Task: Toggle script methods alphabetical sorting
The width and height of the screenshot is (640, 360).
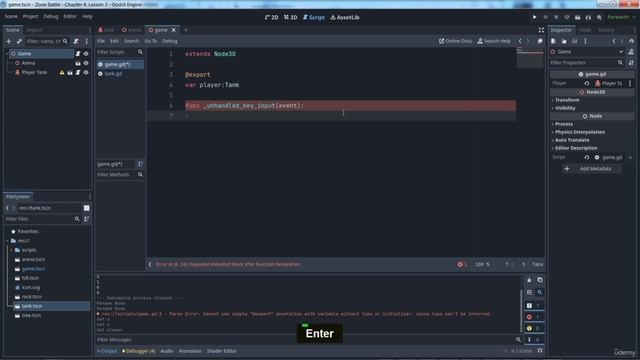Action: click(140, 164)
